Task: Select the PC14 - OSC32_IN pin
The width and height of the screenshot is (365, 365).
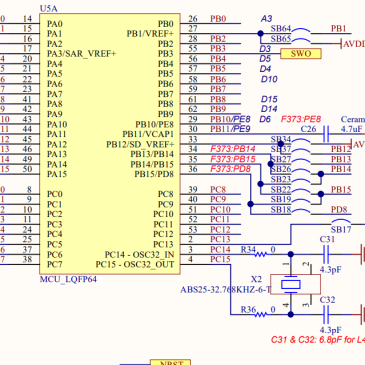Action: point(140,255)
